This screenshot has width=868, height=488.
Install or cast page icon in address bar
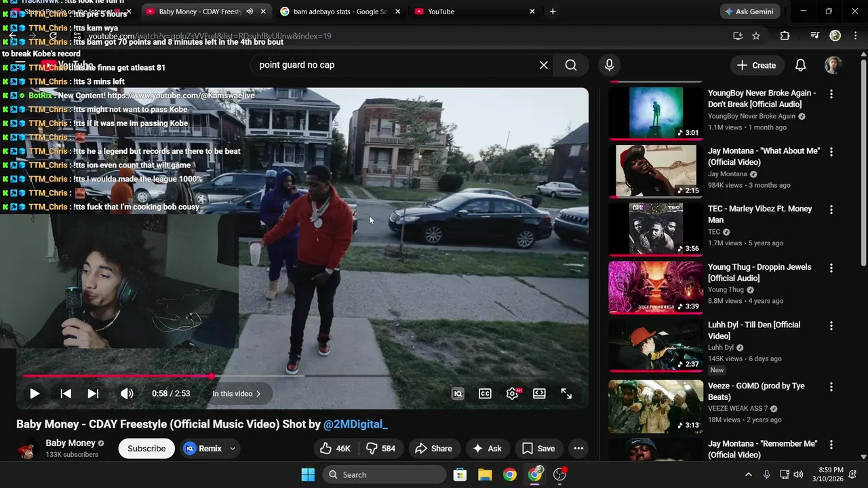click(x=738, y=36)
